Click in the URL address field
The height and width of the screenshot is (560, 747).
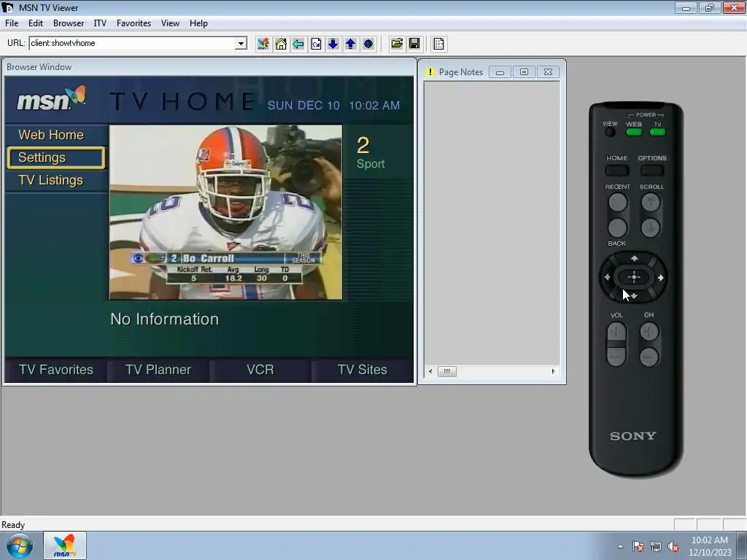coord(133,43)
